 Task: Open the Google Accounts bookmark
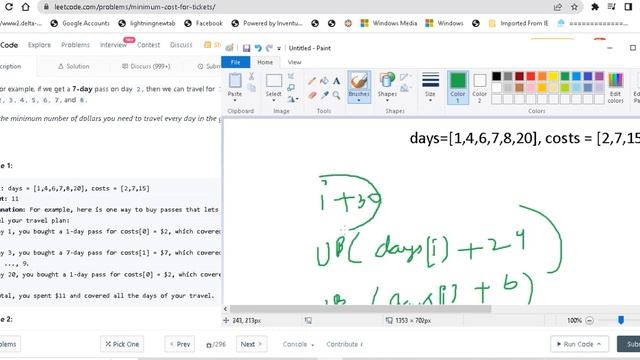(80, 23)
